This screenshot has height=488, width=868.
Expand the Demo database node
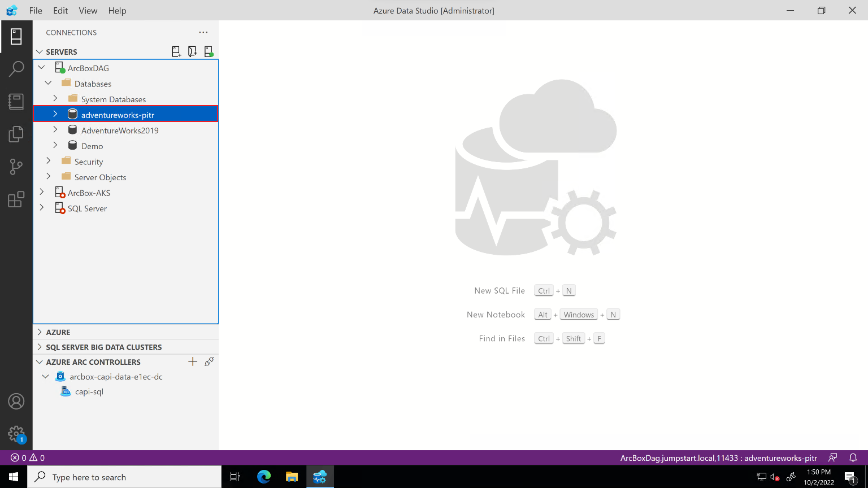(55, 145)
